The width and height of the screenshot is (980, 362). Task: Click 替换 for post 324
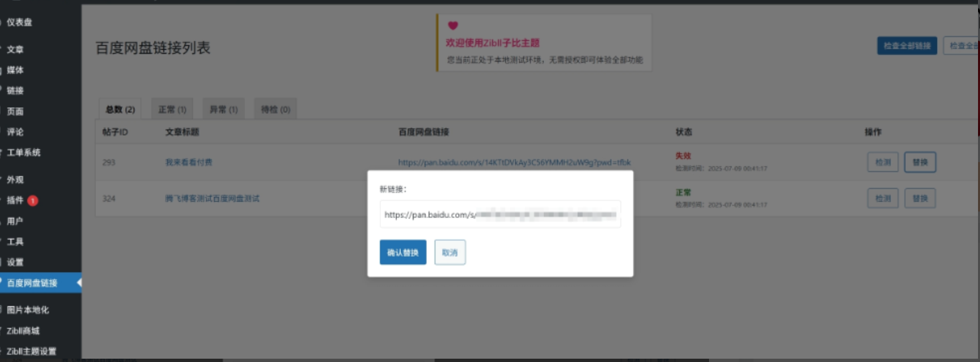click(x=920, y=198)
